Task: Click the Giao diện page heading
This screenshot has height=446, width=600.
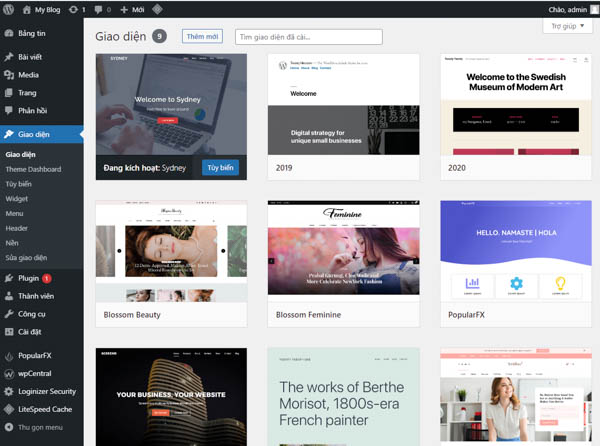Action: click(x=121, y=36)
